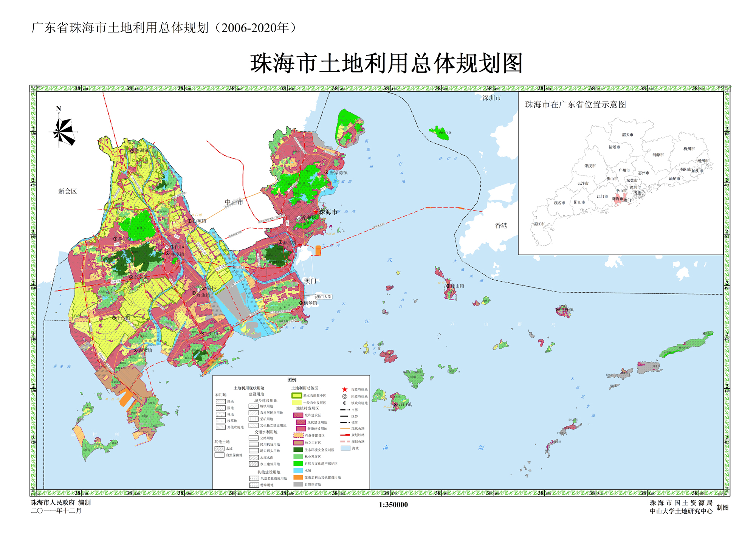Pick the 一般农业发展区 light yellow swatch

297,403
